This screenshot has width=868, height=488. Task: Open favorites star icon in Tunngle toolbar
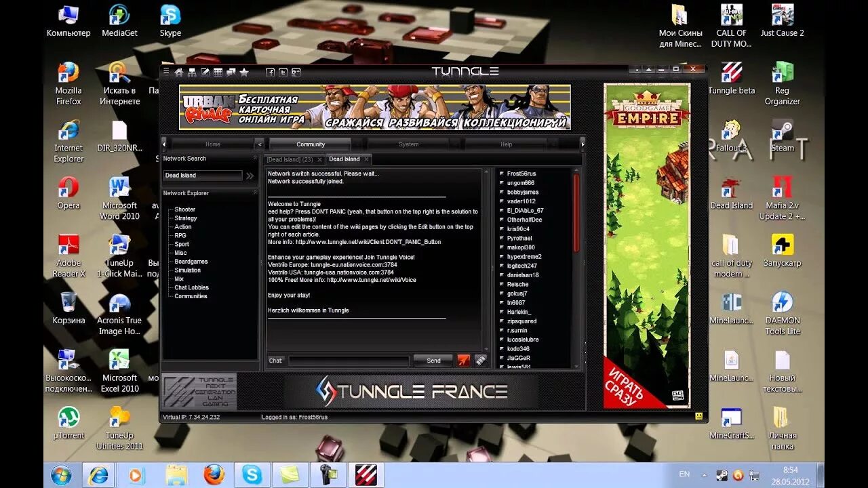tap(244, 72)
